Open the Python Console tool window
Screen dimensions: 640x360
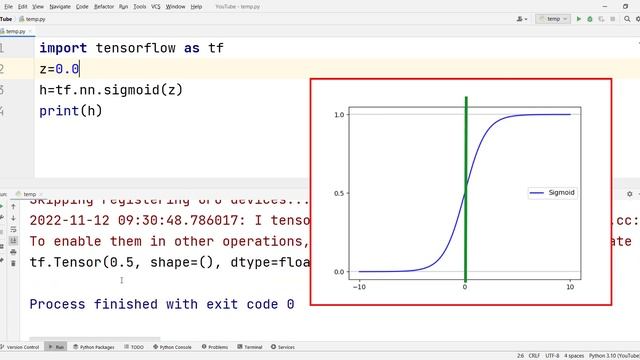click(x=172, y=347)
